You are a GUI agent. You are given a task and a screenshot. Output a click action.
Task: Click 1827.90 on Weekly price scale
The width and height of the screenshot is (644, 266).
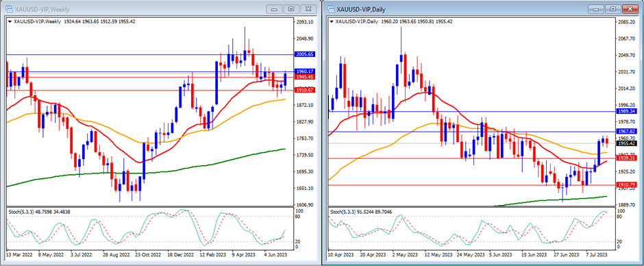pyautogui.click(x=305, y=122)
